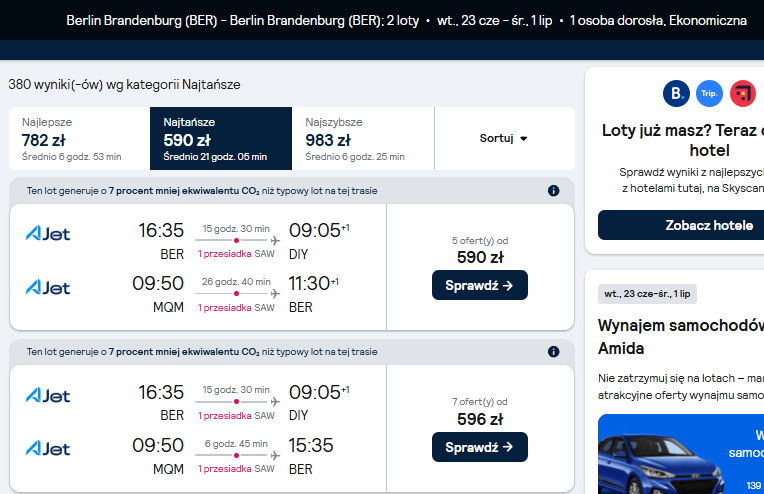764x494 pixels.
Task: Click the Trip.com round logo
Action: tap(709, 93)
